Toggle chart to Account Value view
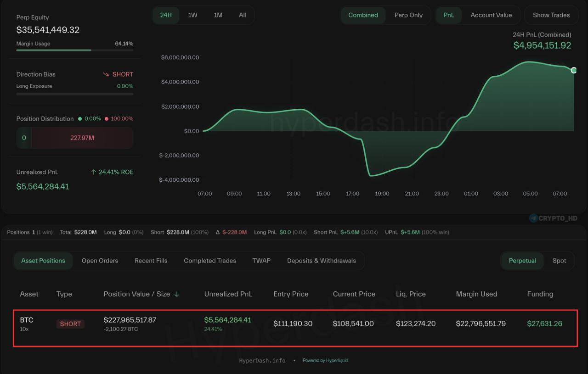Viewport: 588px width, 374px height. 491,15
